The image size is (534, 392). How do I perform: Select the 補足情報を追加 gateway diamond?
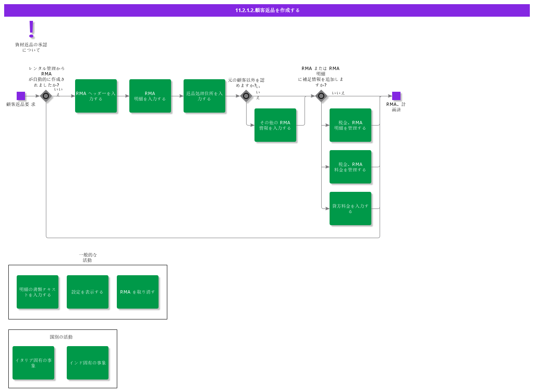[x=321, y=96]
